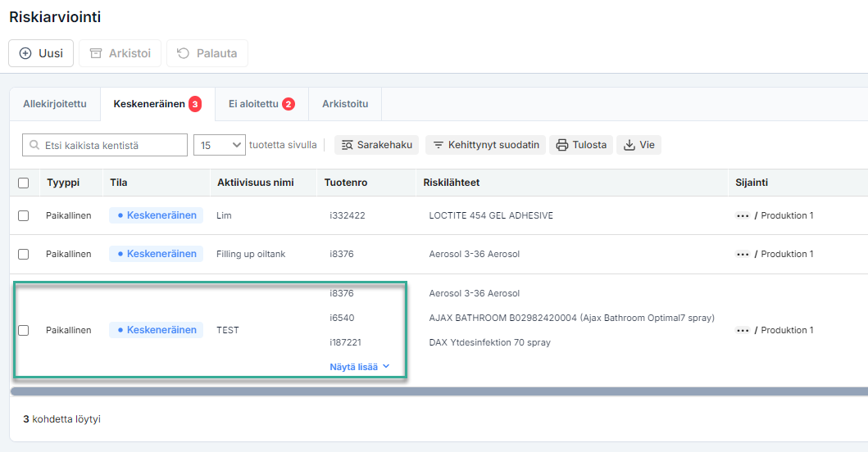Click the activity name TEST
Viewport: 868px width, 452px height.
click(x=228, y=330)
